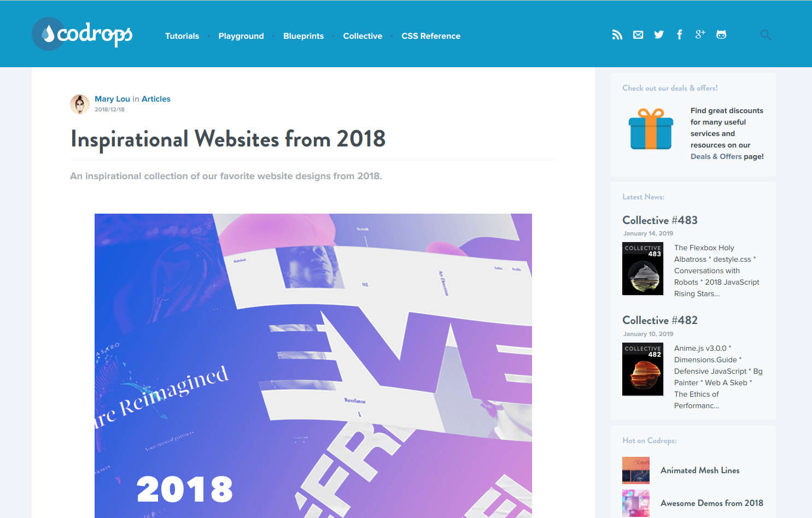Open the Collective #483 headline
Screen dimensions: 812x518
(x=660, y=220)
